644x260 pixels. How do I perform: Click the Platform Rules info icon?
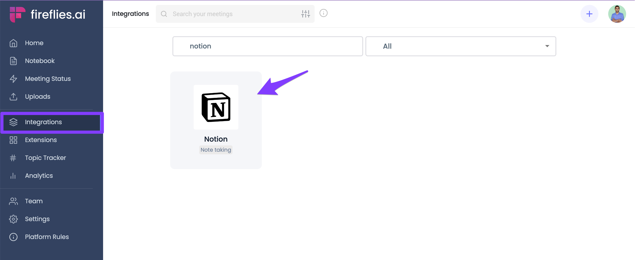point(13,237)
